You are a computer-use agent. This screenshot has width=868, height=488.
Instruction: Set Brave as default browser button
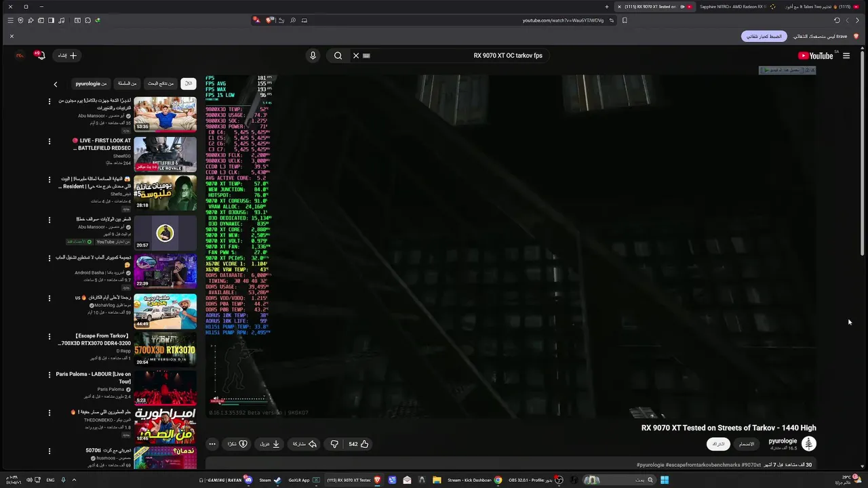[764, 36]
